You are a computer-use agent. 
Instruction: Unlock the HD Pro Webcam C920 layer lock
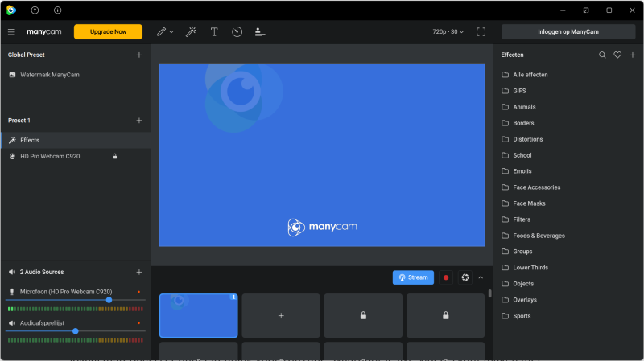[114, 156]
